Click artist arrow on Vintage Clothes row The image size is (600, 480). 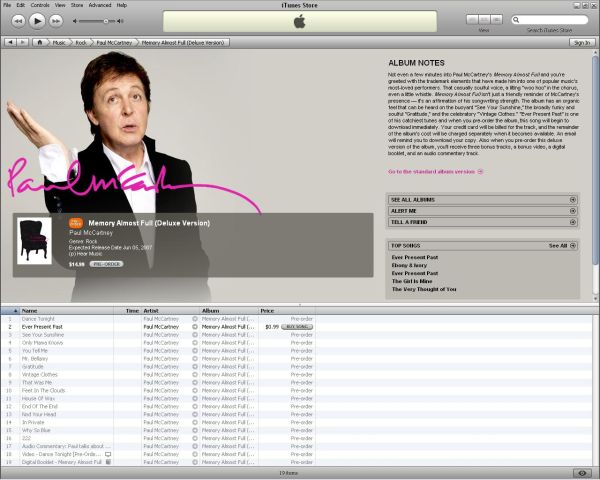(195, 375)
